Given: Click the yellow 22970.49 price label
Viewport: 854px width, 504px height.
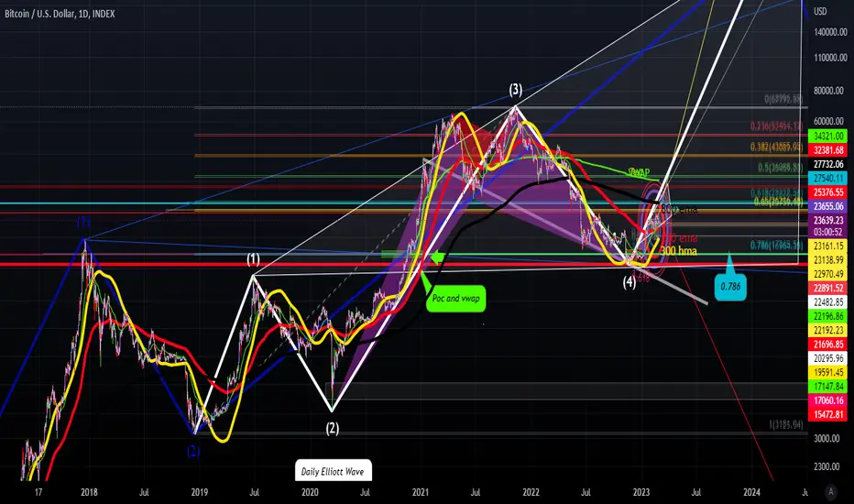Looking at the screenshot, I should [x=827, y=274].
